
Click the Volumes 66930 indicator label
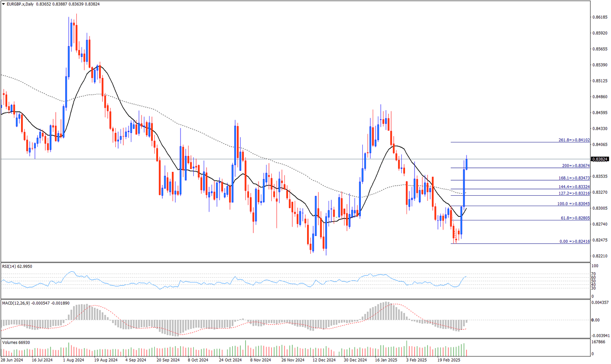pos(16,342)
